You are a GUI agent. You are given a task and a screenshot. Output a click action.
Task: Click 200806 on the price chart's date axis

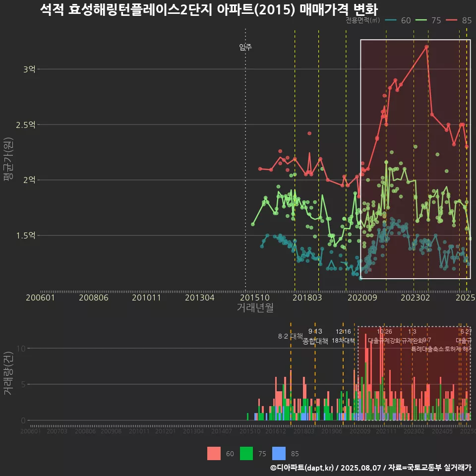pos(94,297)
